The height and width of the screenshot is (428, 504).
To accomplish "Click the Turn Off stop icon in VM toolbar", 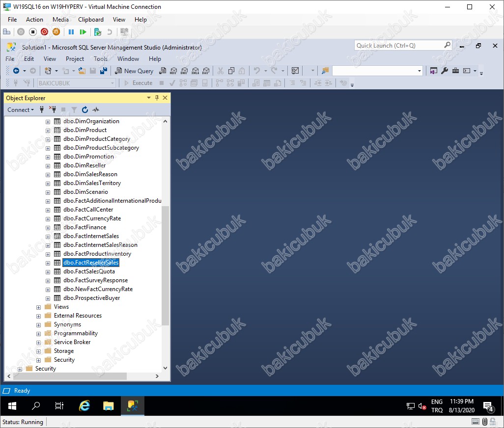I will point(33,32).
